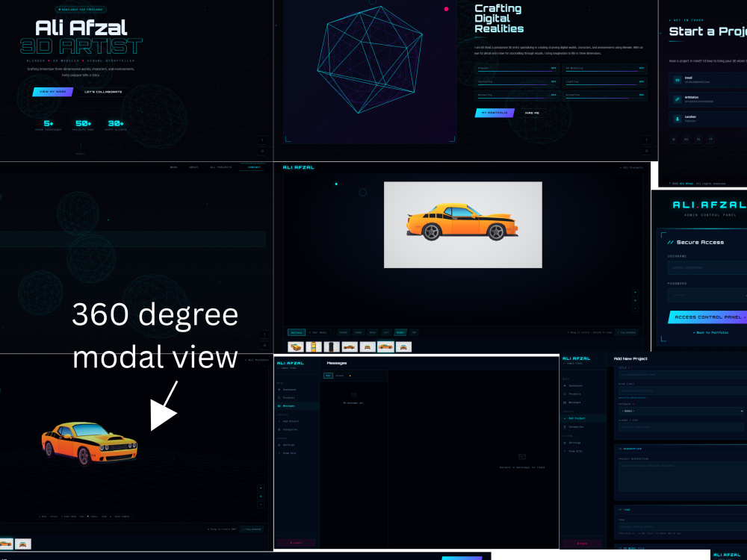
Task: Select the Unread messages filter tab
Action: (x=339, y=376)
